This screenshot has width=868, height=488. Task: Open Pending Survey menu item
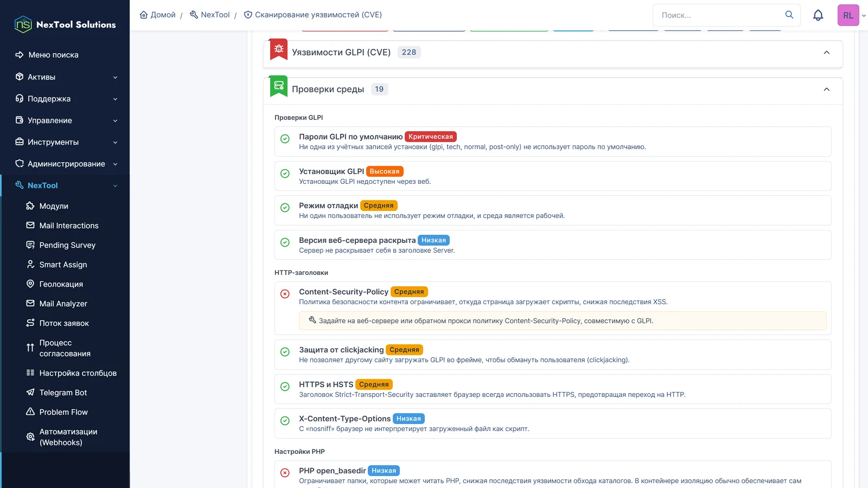[67, 245]
